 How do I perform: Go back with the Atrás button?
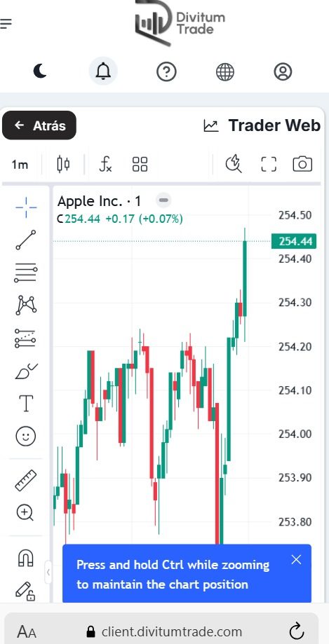click(x=39, y=125)
